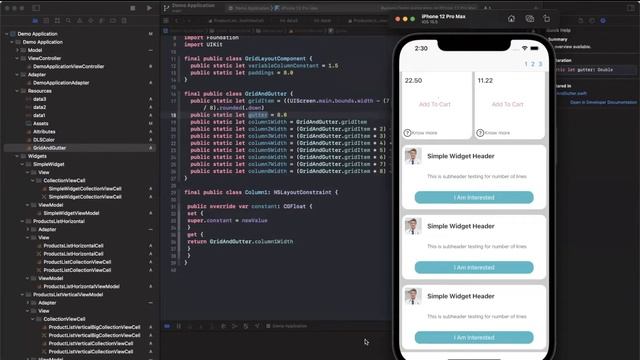Rotate the Simulator device

(547, 19)
